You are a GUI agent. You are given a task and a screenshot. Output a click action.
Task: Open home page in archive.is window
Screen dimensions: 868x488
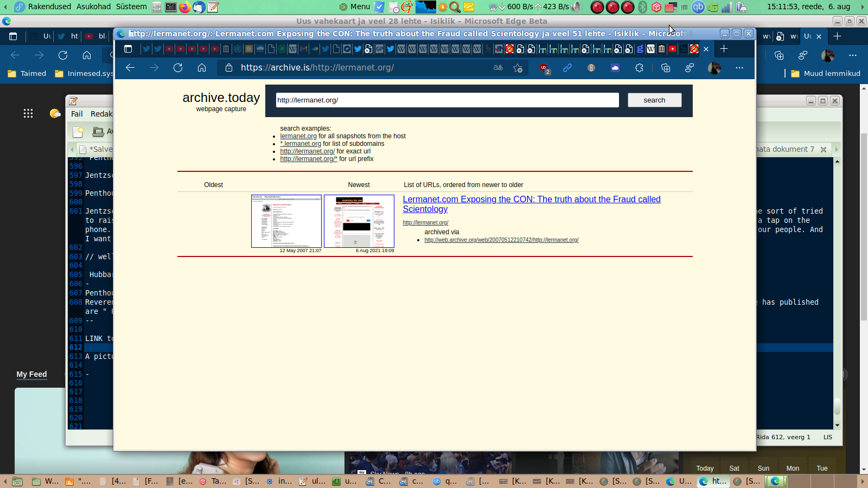(x=202, y=68)
